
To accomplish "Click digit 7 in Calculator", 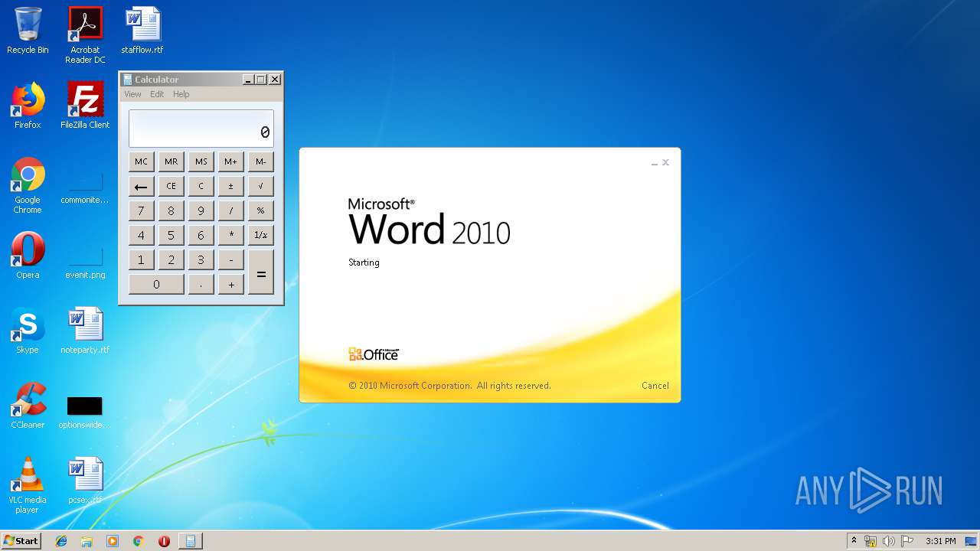I will pyautogui.click(x=141, y=210).
